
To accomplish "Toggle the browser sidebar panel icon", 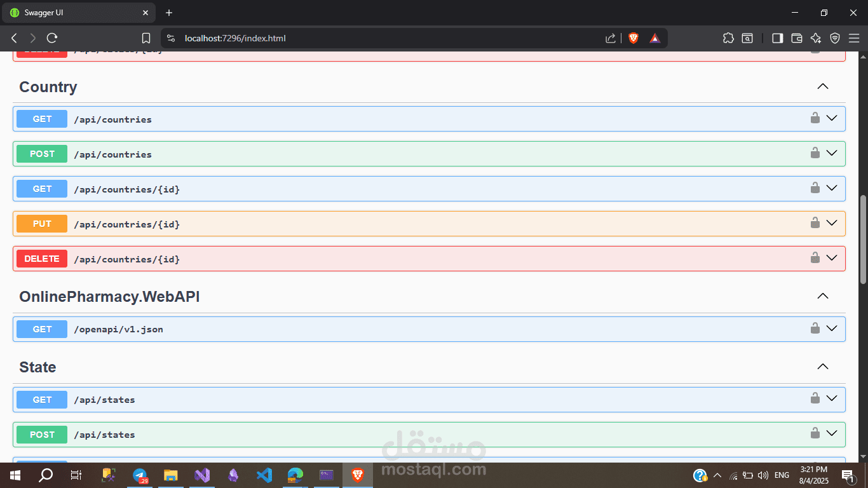I will [777, 38].
